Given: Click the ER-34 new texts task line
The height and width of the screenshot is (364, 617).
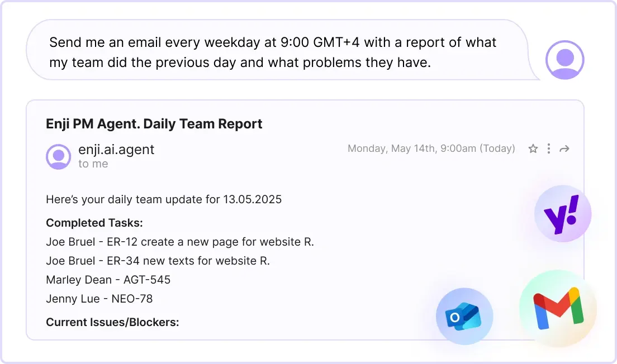Looking at the screenshot, I should click(158, 261).
